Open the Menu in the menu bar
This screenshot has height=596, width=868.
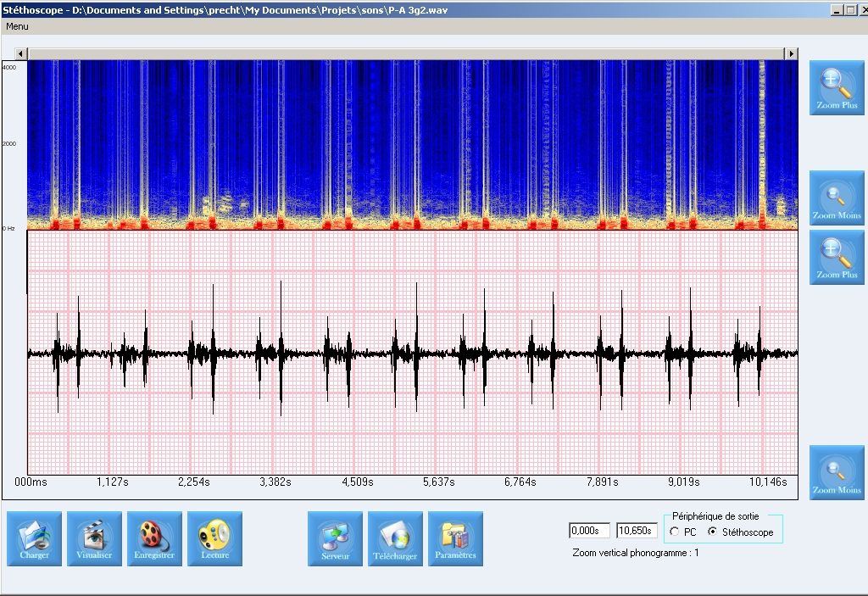(x=17, y=26)
